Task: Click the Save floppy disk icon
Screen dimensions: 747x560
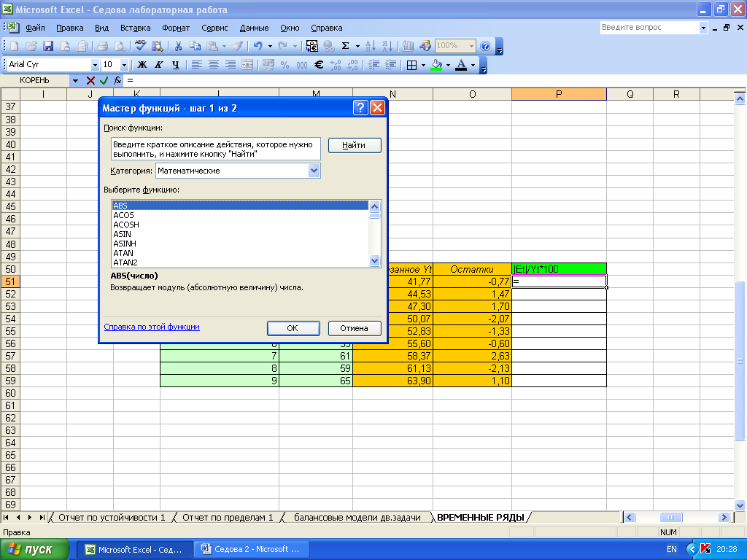Action: click(x=48, y=46)
